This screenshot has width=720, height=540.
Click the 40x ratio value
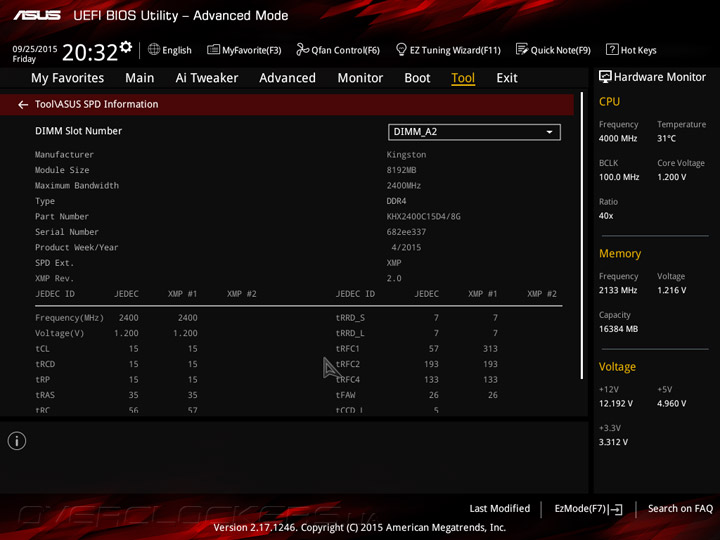coord(606,215)
